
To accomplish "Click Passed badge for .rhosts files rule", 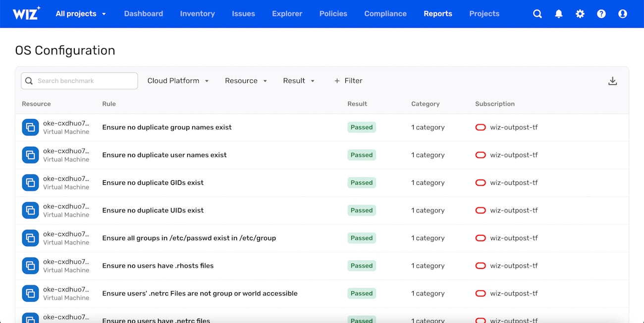I will pyautogui.click(x=361, y=266).
